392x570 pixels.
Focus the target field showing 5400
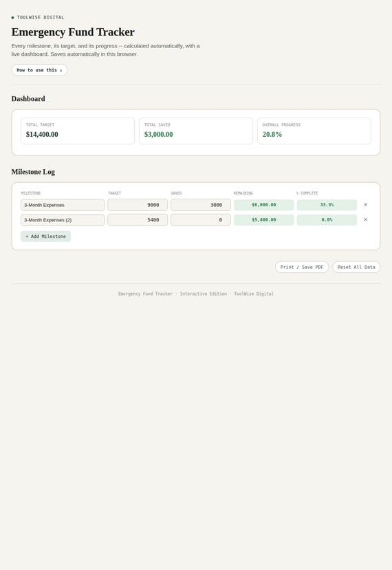click(138, 220)
